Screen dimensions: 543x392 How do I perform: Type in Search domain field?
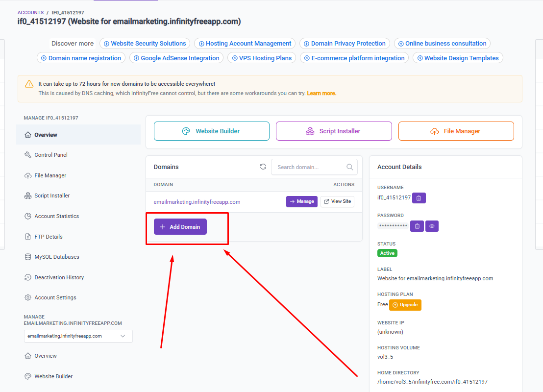[x=309, y=167]
